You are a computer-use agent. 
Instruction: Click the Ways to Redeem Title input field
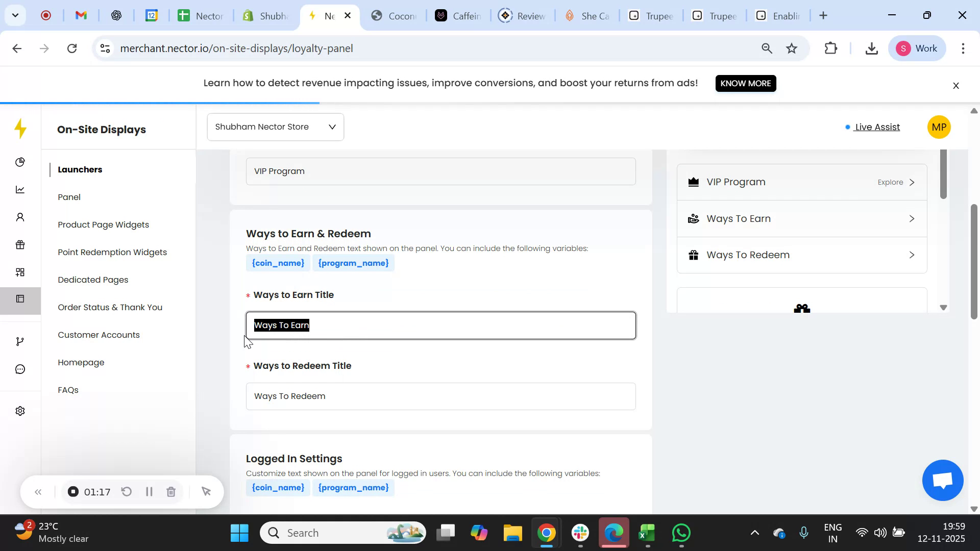coord(440,396)
